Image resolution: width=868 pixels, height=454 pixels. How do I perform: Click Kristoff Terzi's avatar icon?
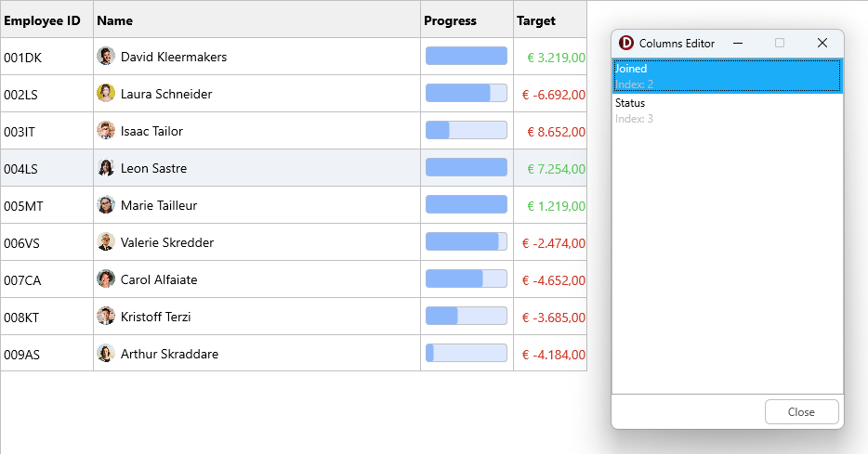pyautogui.click(x=106, y=317)
